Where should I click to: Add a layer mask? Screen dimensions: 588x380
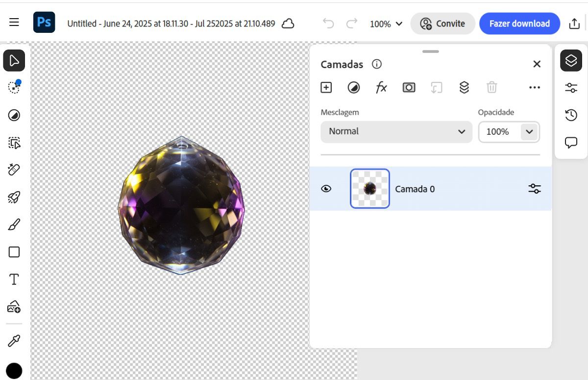click(409, 87)
